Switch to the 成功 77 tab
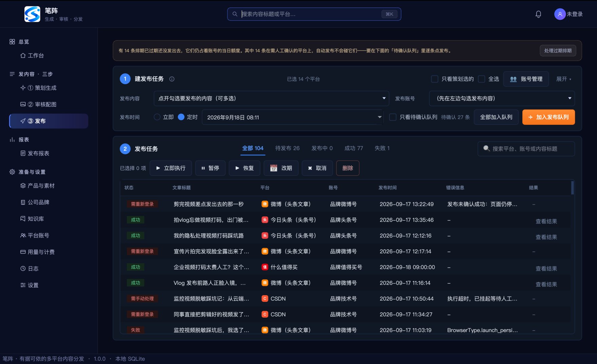 (x=353, y=148)
